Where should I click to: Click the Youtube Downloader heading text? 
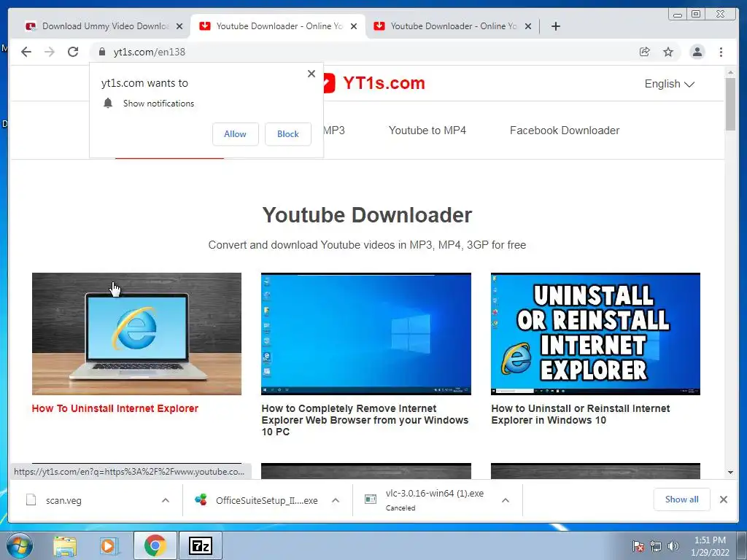click(367, 215)
